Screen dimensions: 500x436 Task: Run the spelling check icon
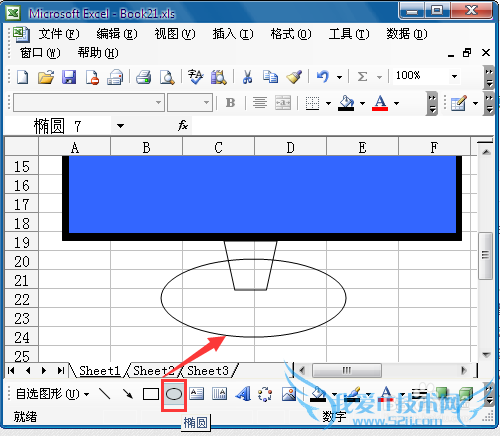click(x=195, y=77)
